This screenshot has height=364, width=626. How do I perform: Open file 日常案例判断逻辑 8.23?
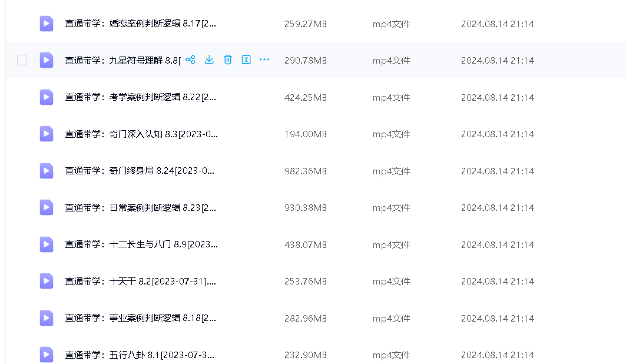point(141,208)
